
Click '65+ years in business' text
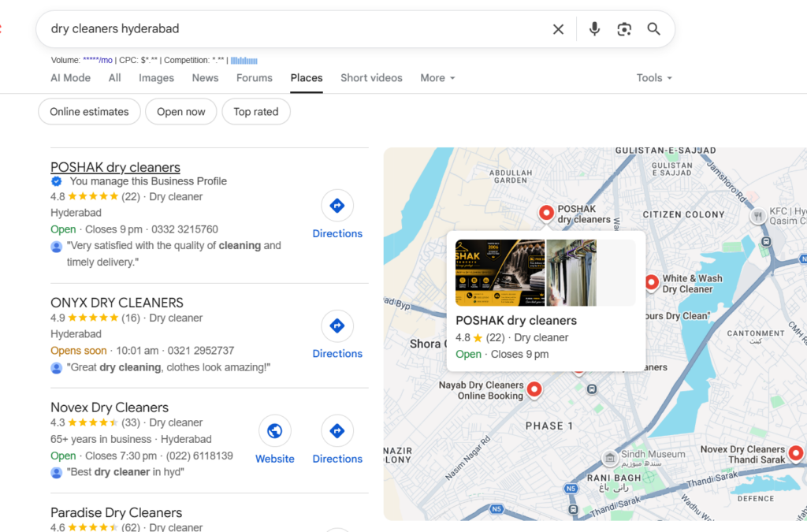pyautogui.click(x=101, y=439)
